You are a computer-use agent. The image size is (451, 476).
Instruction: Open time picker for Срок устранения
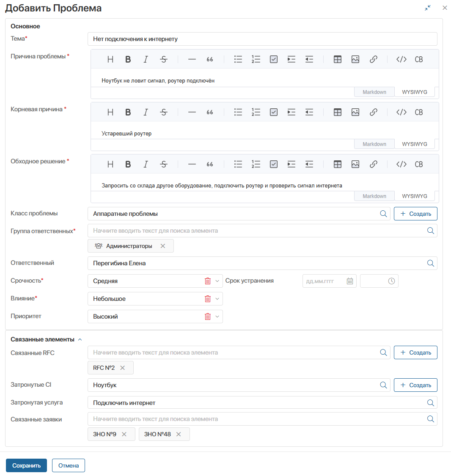[x=391, y=281]
